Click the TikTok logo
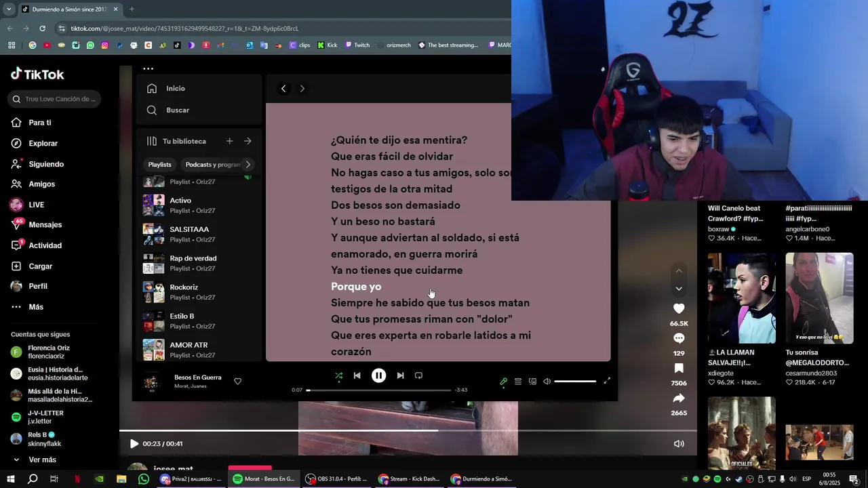868x488 pixels. [x=37, y=74]
